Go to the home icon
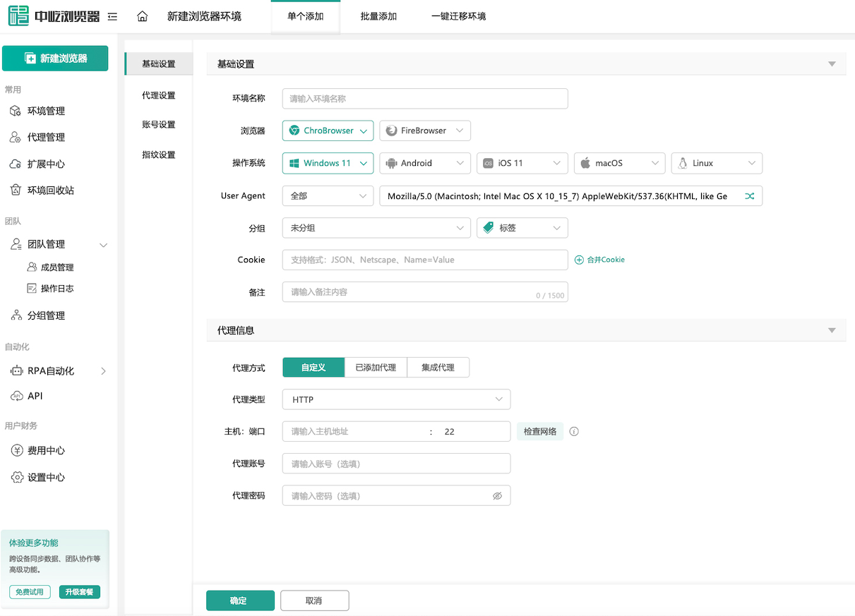The height and width of the screenshot is (616, 855). [x=142, y=16]
